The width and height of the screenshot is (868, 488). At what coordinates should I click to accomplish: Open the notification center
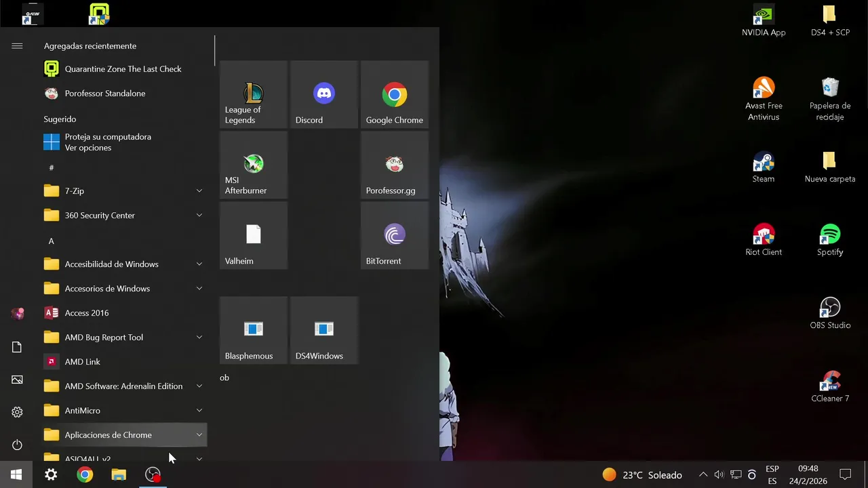846,475
